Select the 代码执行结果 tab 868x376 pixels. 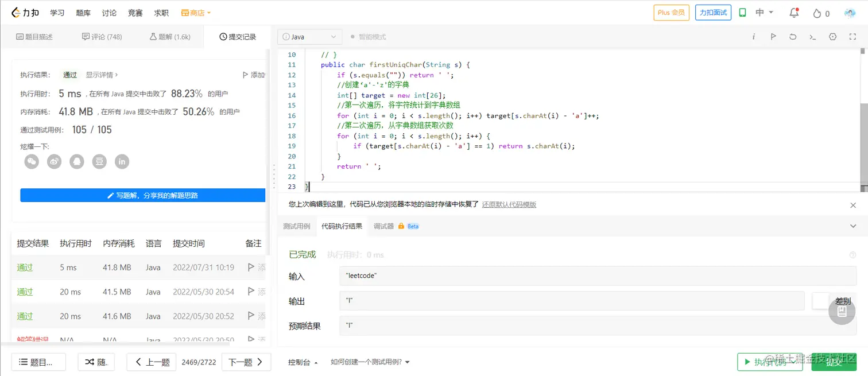[x=342, y=226]
